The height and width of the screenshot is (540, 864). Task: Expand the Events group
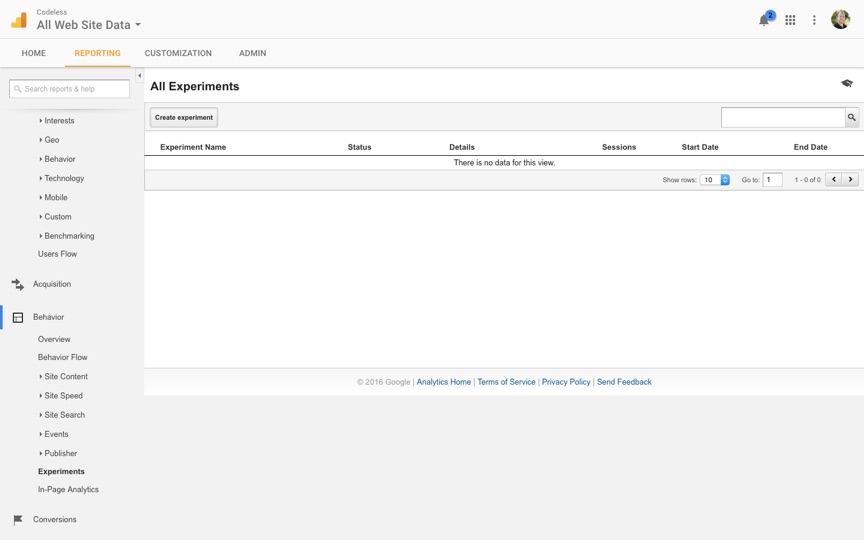click(x=54, y=434)
